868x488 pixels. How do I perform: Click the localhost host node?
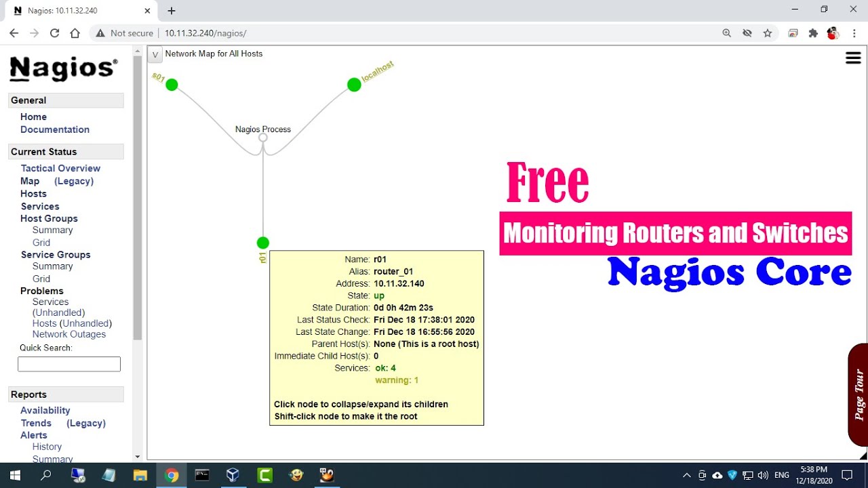pyautogui.click(x=354, y=85)
